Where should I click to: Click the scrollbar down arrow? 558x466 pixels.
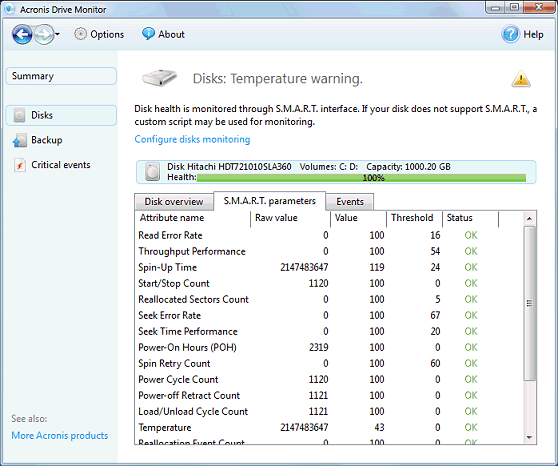529,438
